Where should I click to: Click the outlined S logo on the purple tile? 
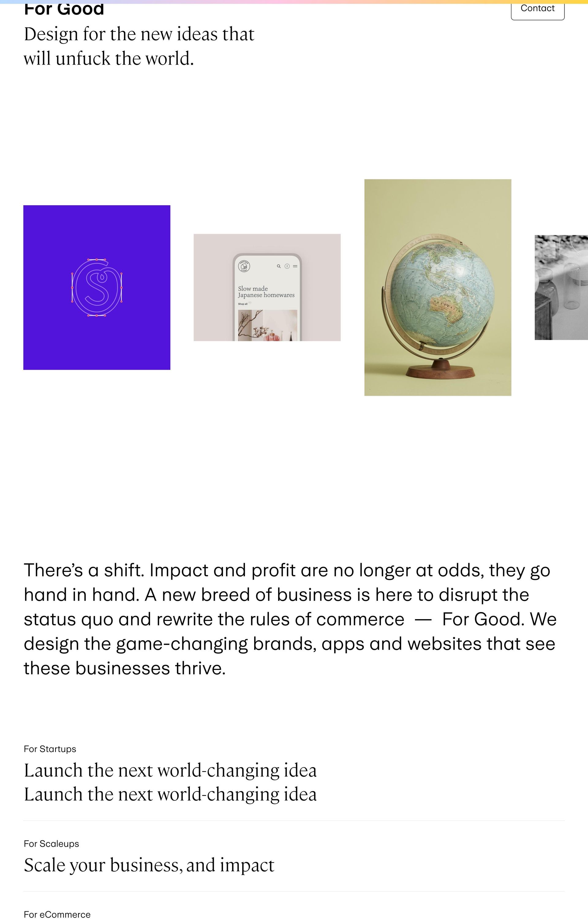96,288
